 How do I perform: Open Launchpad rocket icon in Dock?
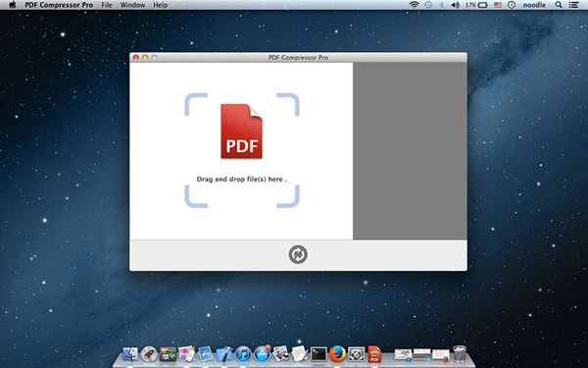pyautogui.click(x=149, y=354)
